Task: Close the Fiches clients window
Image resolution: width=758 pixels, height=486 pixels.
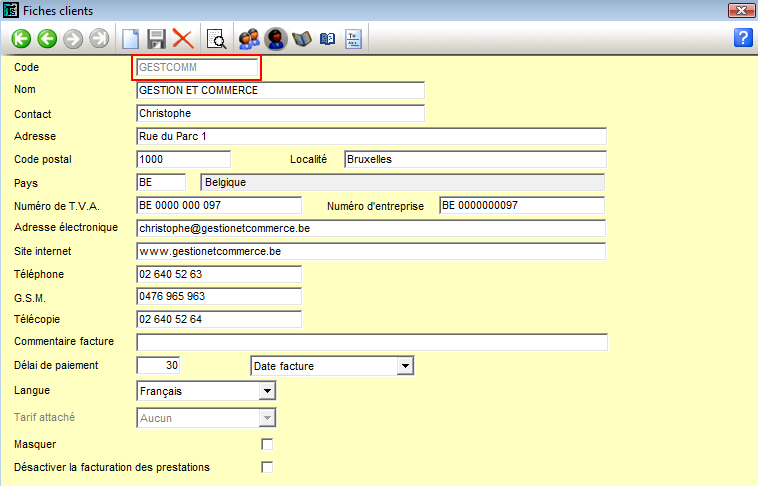Action: point(741,10)
